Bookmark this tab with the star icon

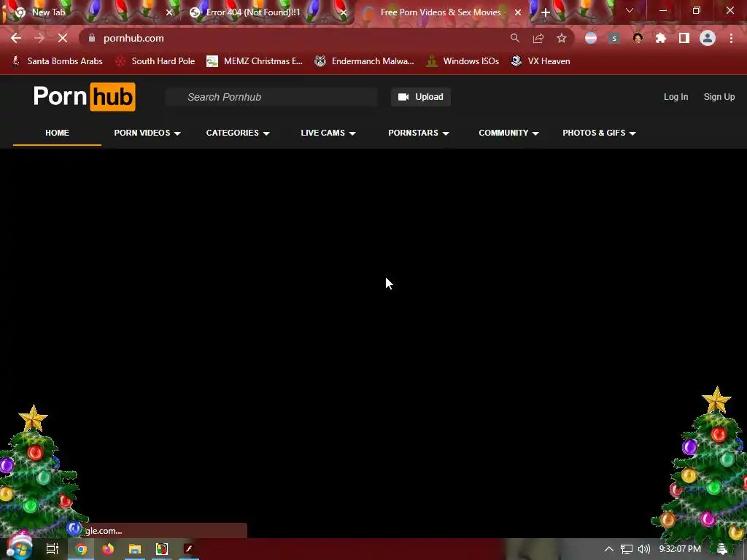pos(562,38)
